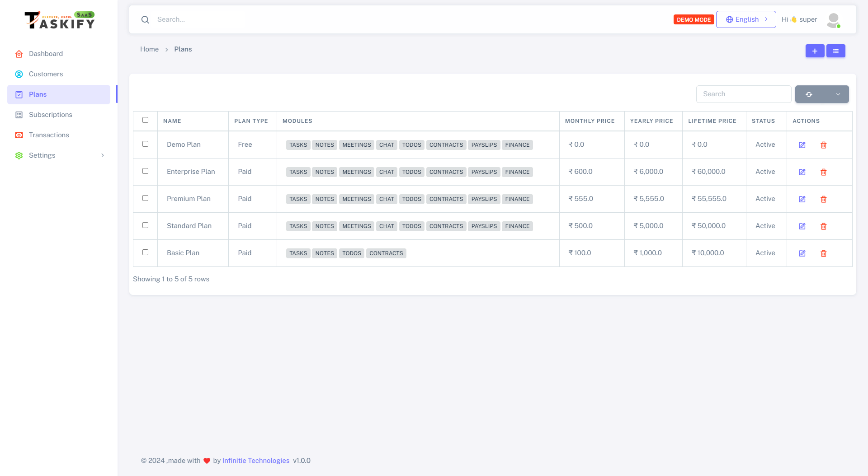Click the Taskify SaaS logo
The image size is (868, 476).
[x=60, y=20]
